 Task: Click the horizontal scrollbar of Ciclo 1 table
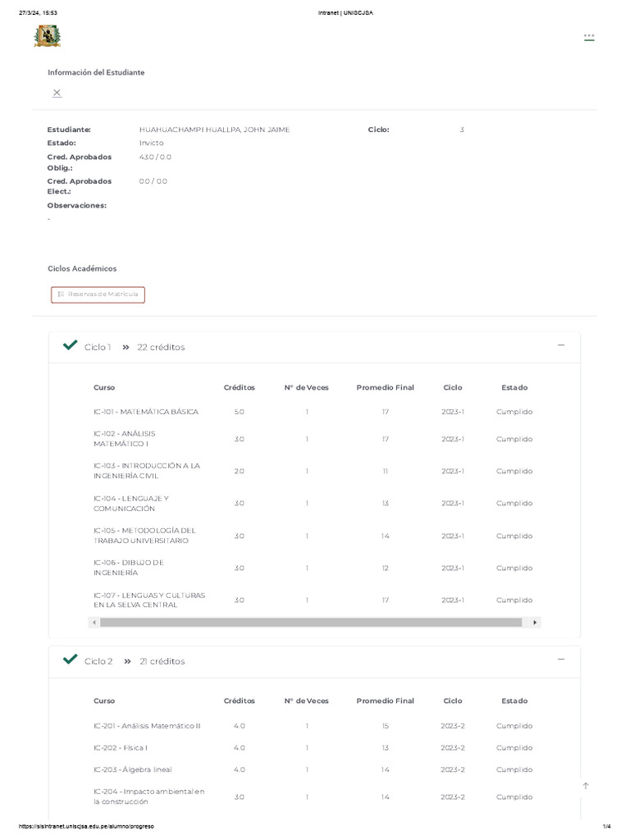coord(312,623)
